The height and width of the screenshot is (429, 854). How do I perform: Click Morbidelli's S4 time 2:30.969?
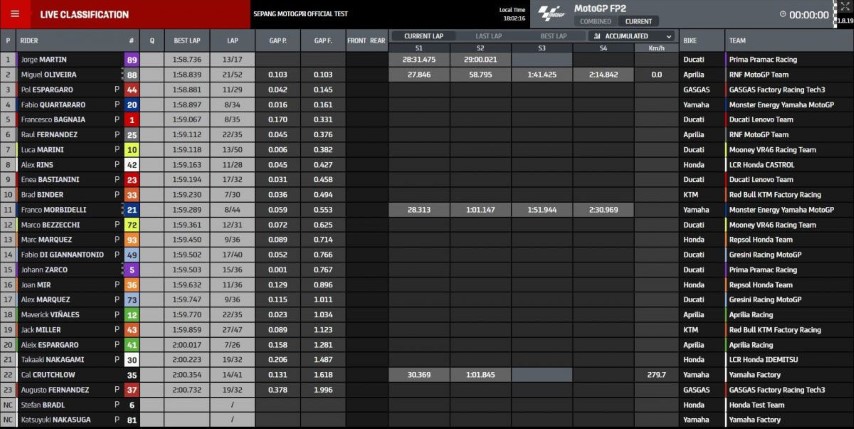pyautogui.click(x=603, y=210)
